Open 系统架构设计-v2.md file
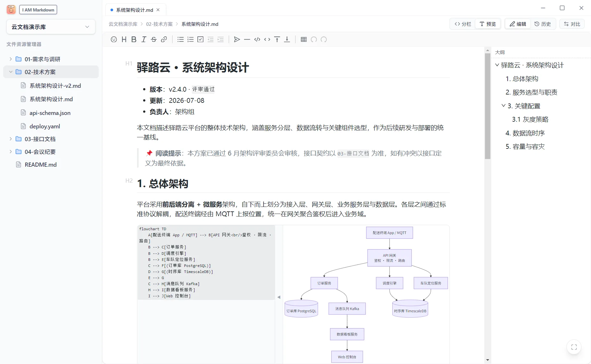 tap(55, 86)
